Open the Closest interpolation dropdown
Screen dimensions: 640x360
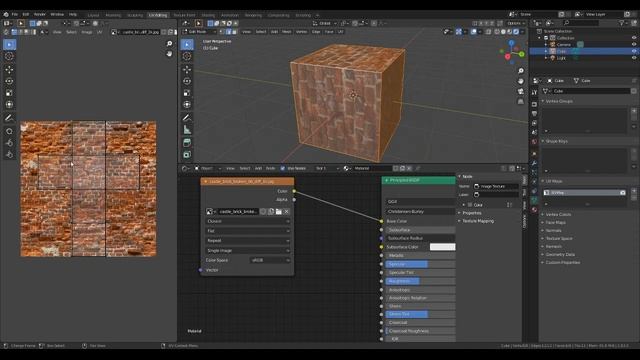point(248,221)
